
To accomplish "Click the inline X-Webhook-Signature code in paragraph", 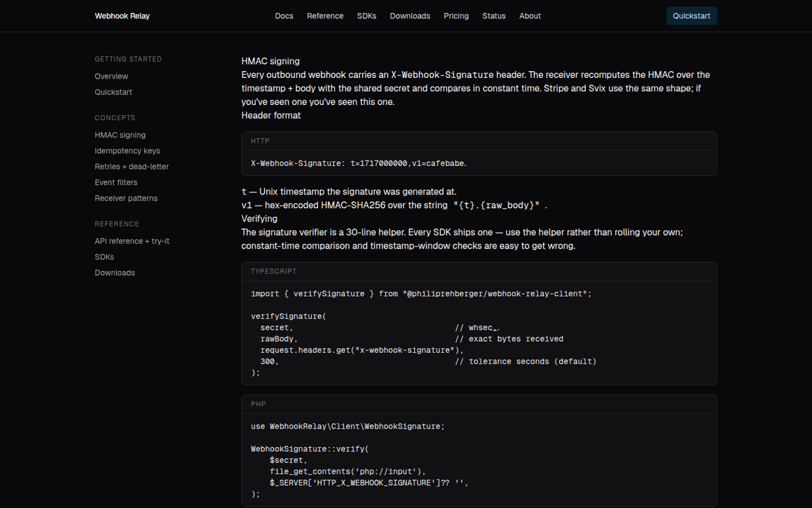I will (x=443, y=75).
